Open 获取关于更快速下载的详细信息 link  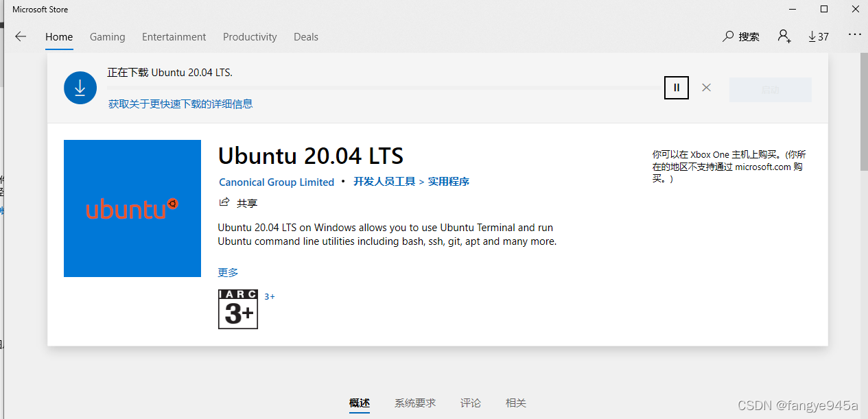180,104
